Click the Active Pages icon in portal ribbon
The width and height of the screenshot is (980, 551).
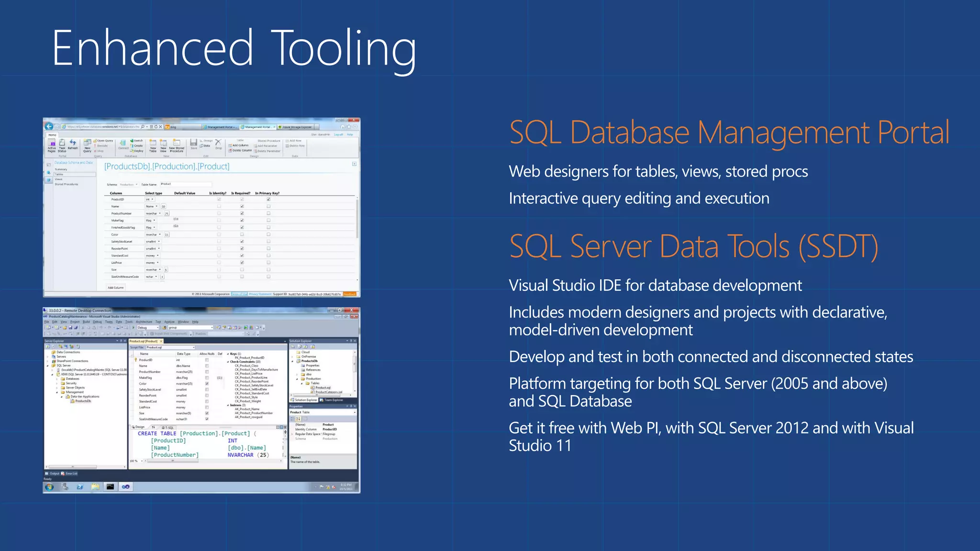click(52, 145)
